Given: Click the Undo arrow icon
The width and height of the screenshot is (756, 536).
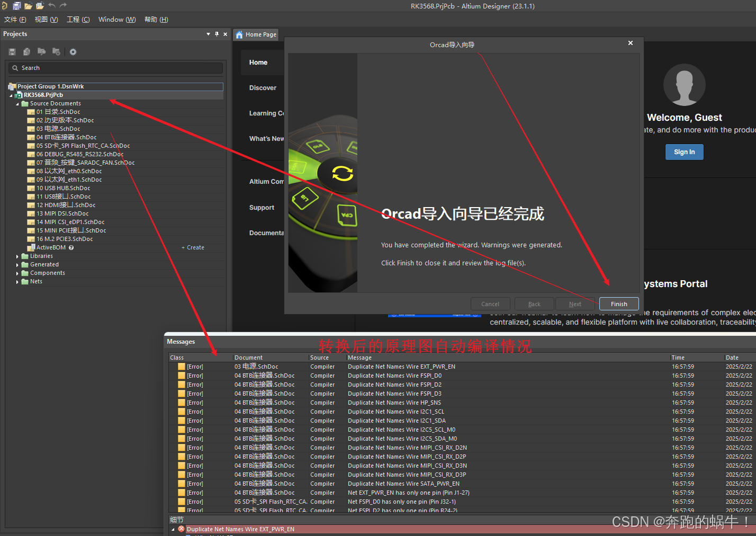Looking at the screenshot, I should coord(51,5).
